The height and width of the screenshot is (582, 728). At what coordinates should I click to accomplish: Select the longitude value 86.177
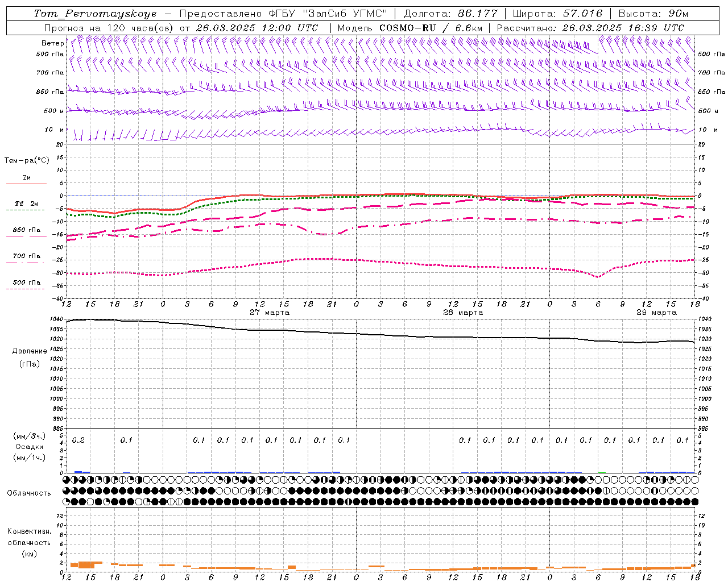coord(478,14)
